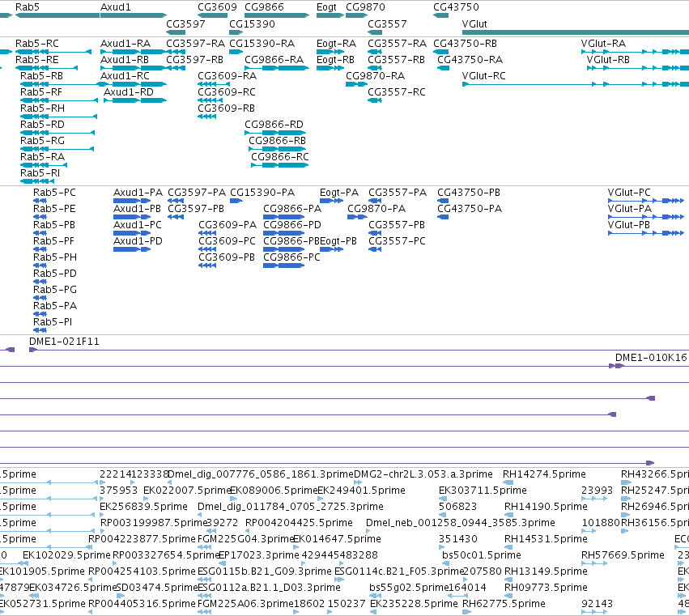Click transcript VGlut-RA

(x=635, y=52)
